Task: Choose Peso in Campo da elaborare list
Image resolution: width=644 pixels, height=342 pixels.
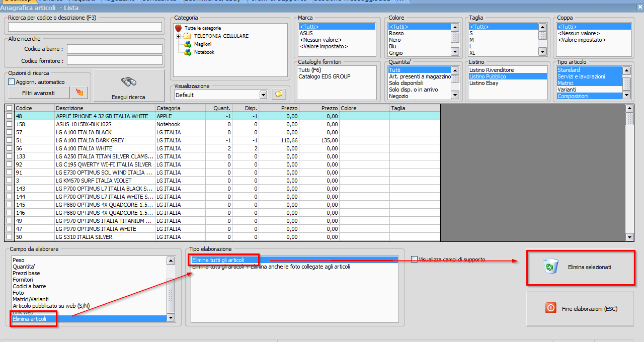Action: coord(89,260)
